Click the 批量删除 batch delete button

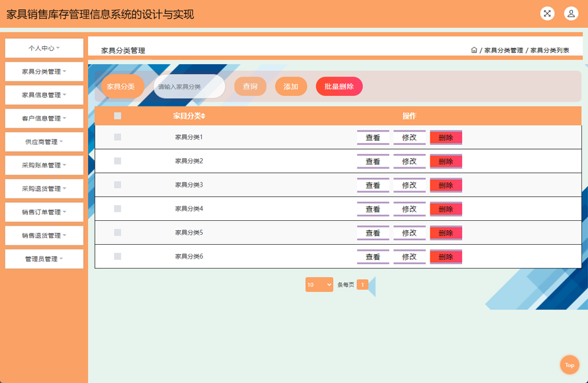pyautogui.click(x=339, y=87)
